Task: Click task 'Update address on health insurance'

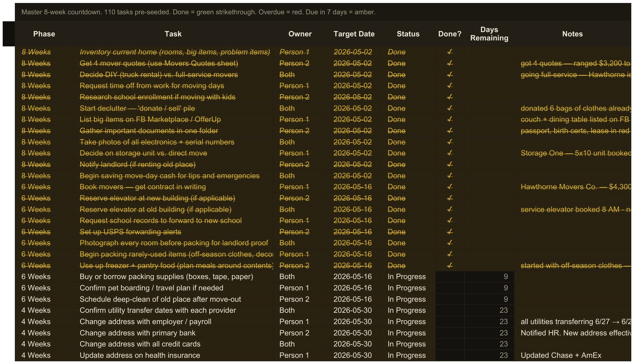Action: pyautogui.click(x=140, y=355)
